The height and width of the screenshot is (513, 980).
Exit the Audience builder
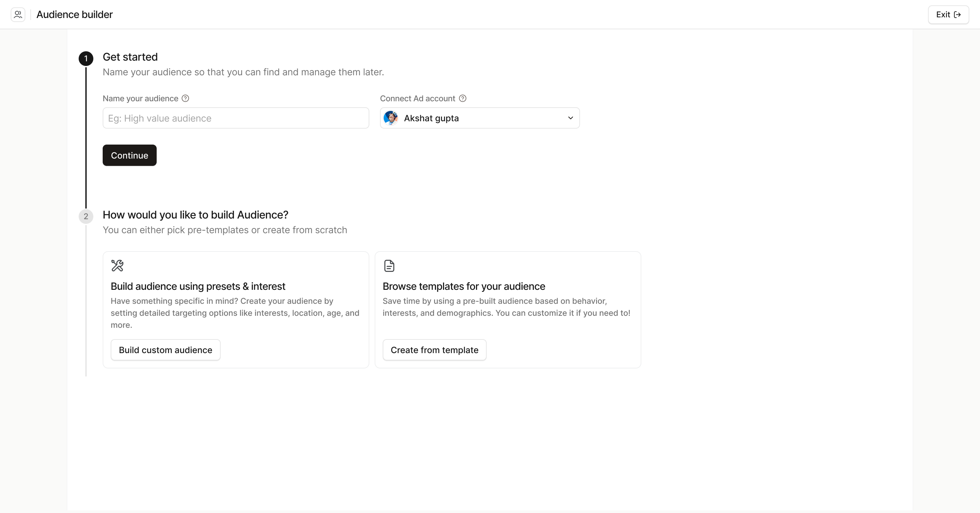coord(948,14)
